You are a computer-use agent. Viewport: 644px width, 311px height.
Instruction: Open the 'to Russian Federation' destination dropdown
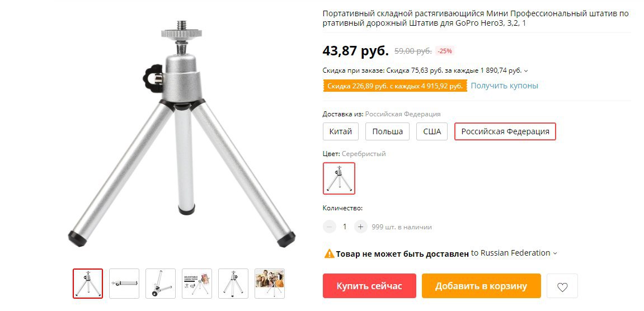click(x=514, y=253)
